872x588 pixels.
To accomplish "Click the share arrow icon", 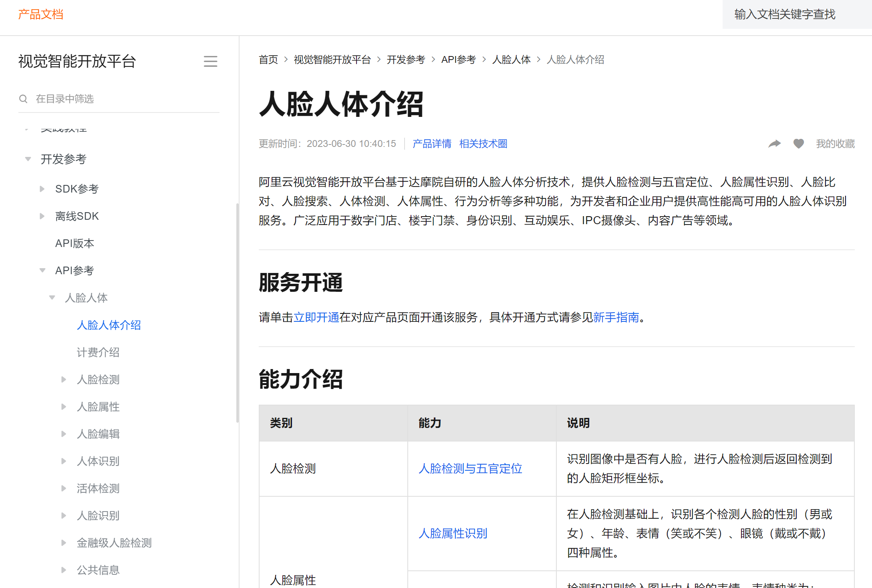I will [x=775, y=144].
